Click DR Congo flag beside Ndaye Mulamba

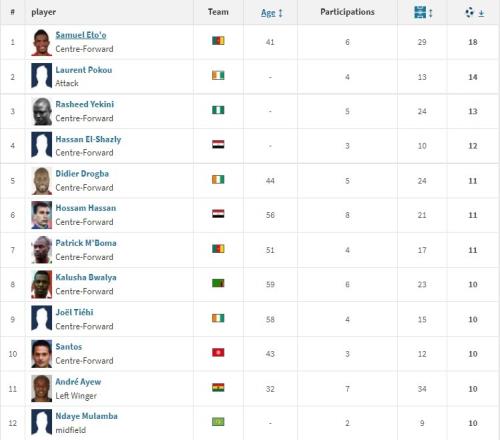coord(218,422)
